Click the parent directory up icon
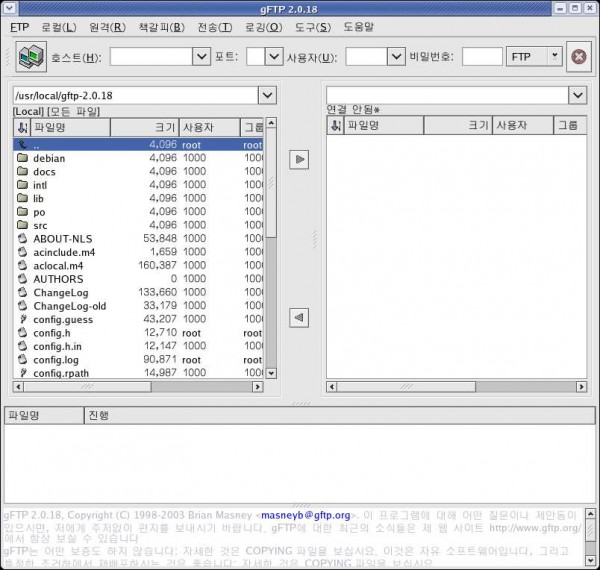600x570 pixels. pos(23,144)
